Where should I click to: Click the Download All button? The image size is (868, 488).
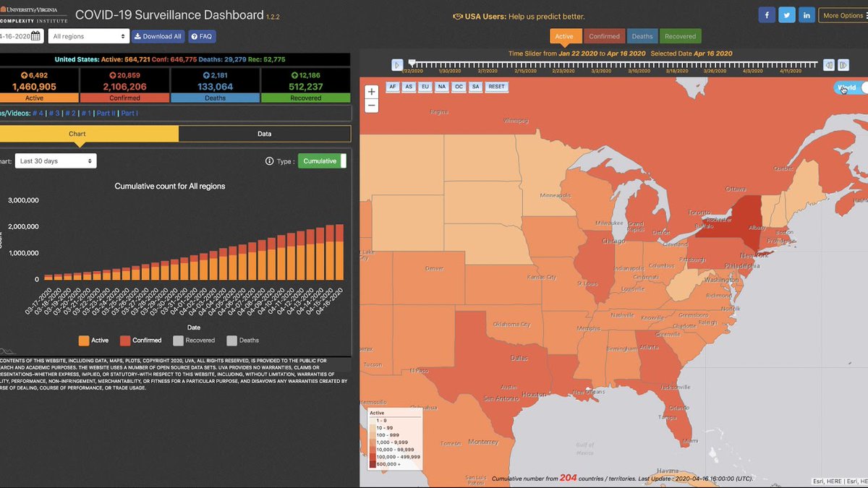(x=158, y=36)
